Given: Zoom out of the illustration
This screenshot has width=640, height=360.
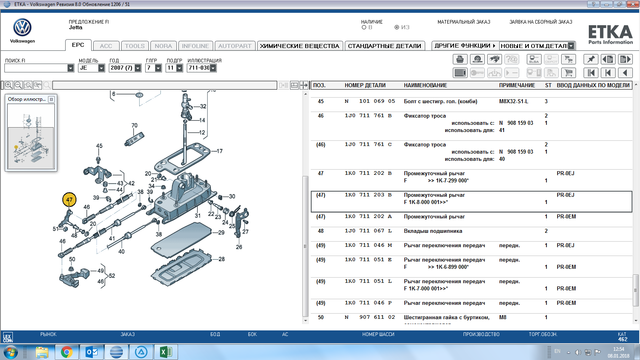Looking at the screenshot, I should [18, 85].
